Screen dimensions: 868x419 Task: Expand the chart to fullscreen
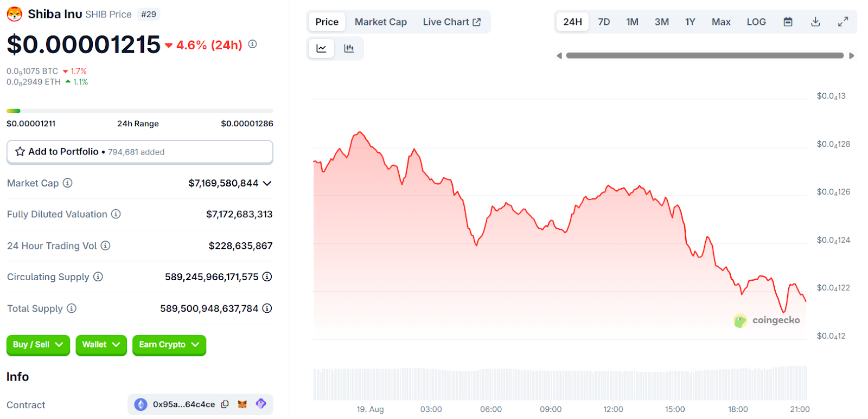[x=843, y=22]
